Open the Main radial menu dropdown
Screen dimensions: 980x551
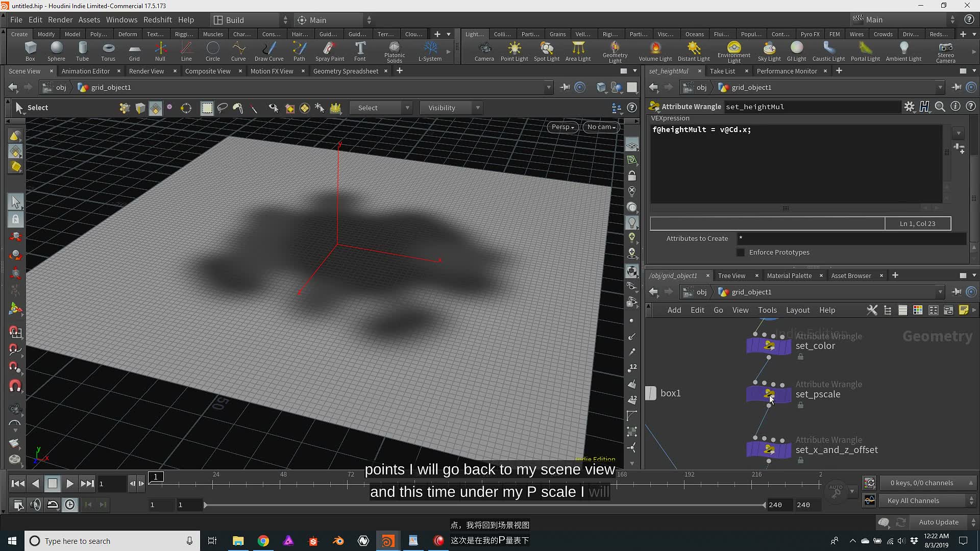[x=334, y=20]
